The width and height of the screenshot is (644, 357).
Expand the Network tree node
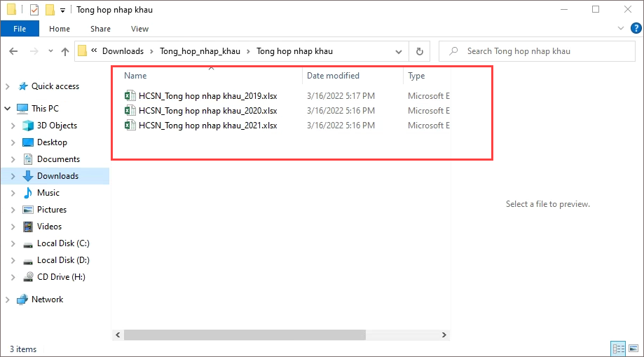pyautogui.click(x=7, y=299)
